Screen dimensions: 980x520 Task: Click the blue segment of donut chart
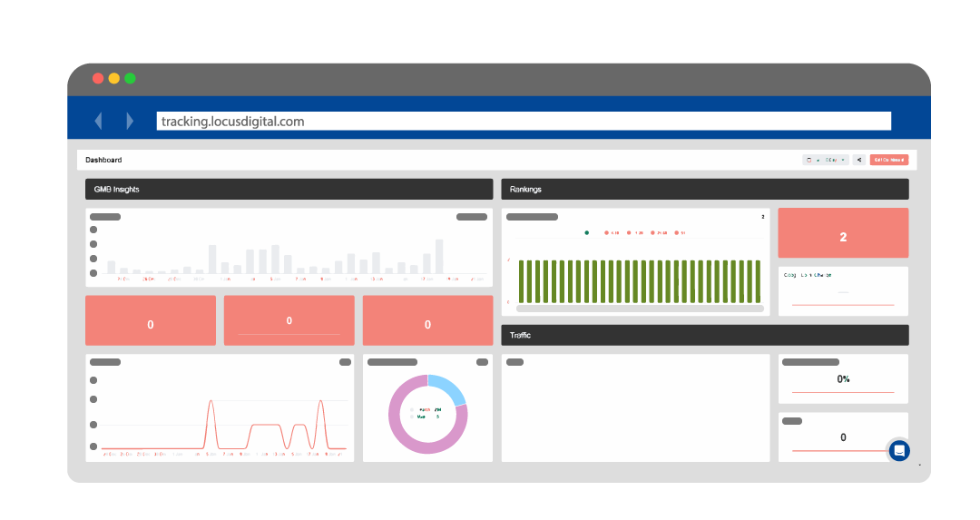[449, 388]
